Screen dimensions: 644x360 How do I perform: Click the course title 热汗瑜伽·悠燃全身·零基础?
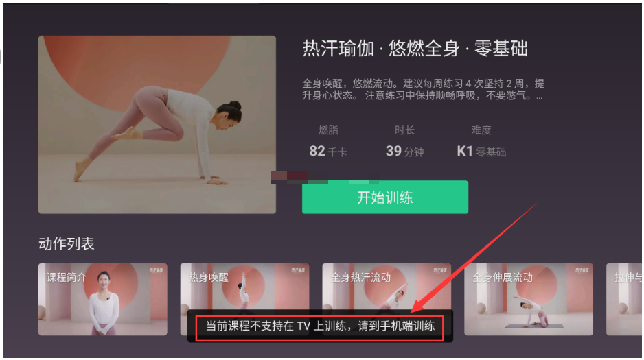(415, 49)
